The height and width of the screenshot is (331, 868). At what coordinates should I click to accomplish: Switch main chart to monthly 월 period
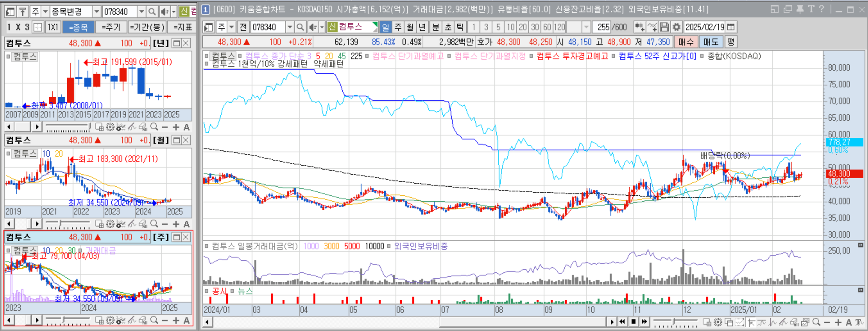pyautogui.click(x=410, y=27)
